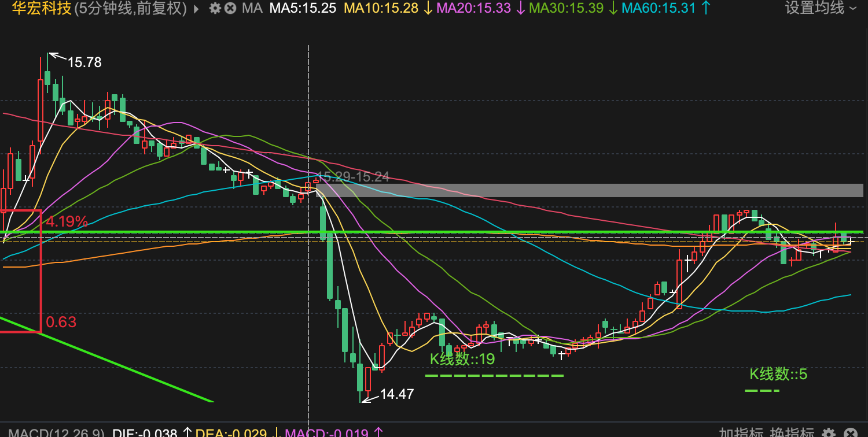This screenshot has height=437, width=868.
Task: Close the MACD indicator panel
Action: coord(850,432)
